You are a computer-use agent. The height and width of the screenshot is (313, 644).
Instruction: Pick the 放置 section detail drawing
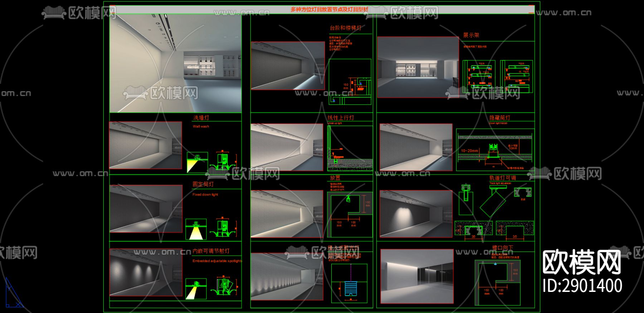coord(350,215)
